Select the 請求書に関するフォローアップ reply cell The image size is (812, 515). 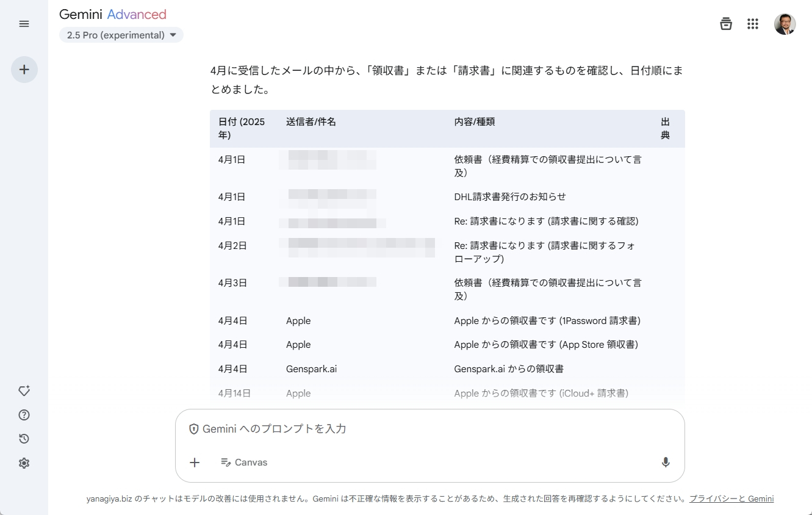[x=545, y=252]
